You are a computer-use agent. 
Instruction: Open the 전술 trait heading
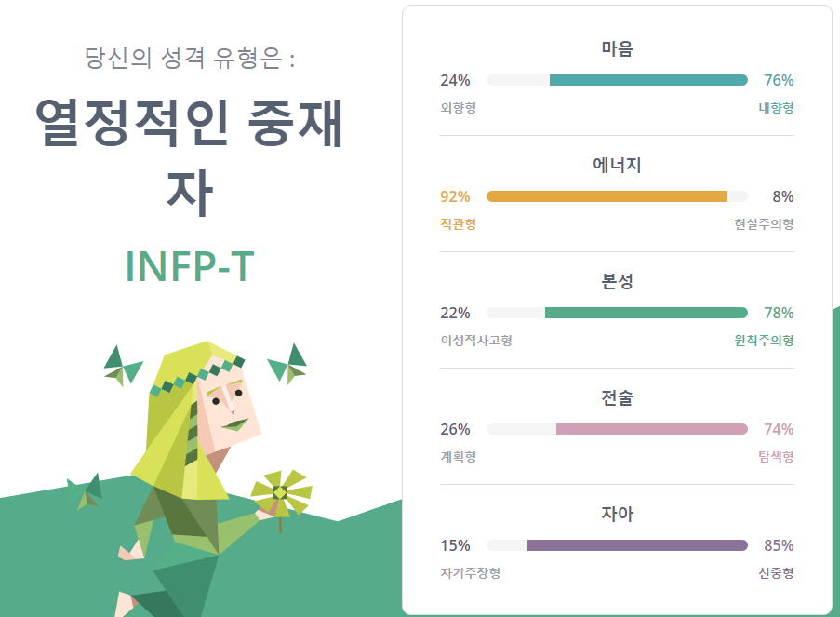[x=617, y=398]
